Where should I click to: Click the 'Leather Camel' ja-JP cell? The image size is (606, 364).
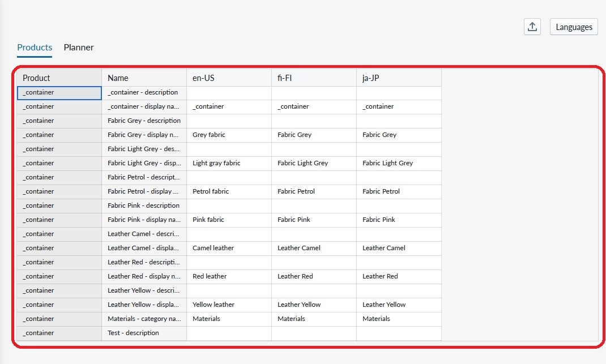click(399, 249)
